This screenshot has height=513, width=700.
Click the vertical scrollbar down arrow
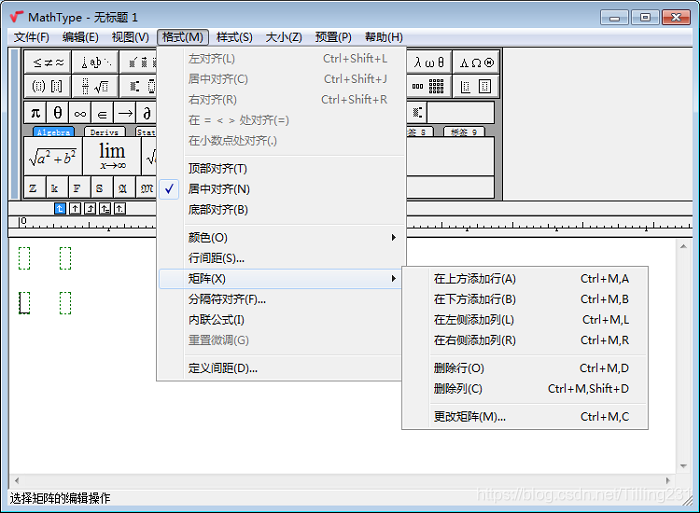[x=683, y=466]
